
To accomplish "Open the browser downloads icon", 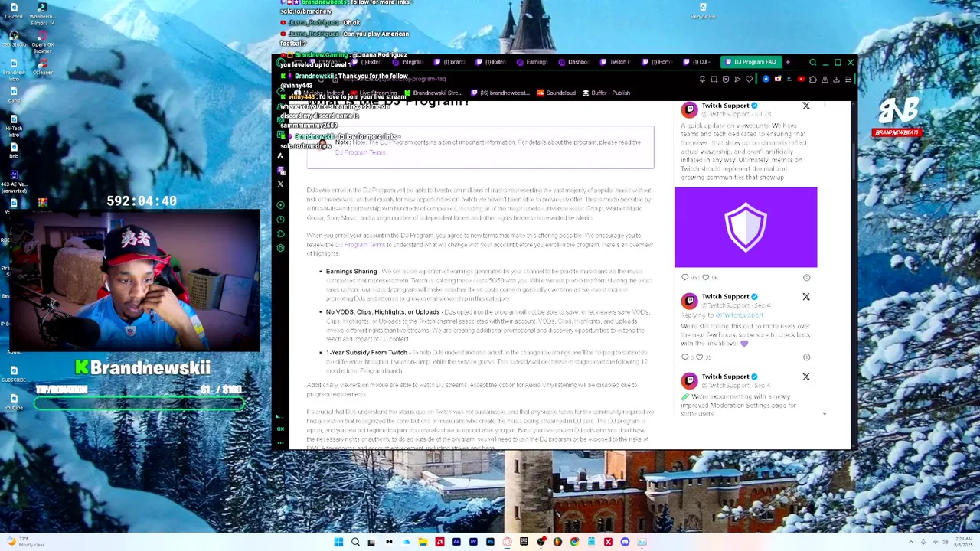I will pyautogui.click(x=836, y=79).
